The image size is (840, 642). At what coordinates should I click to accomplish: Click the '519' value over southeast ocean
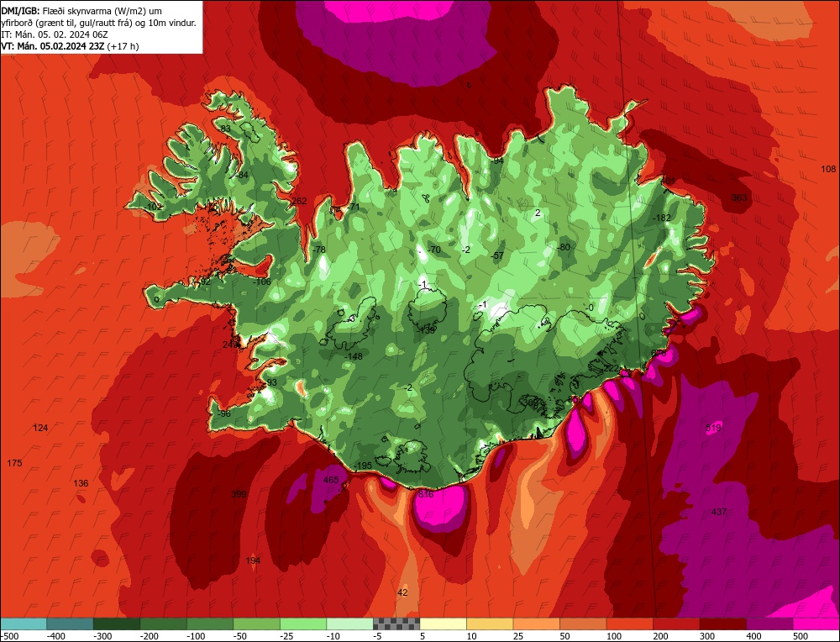click(713, 428)
